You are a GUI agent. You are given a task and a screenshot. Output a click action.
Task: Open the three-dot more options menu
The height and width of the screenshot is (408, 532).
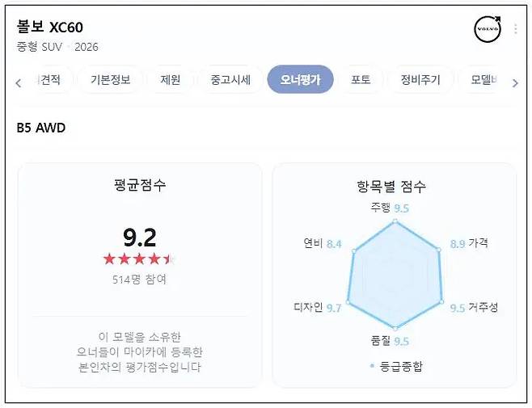click(x=516, y=29)
